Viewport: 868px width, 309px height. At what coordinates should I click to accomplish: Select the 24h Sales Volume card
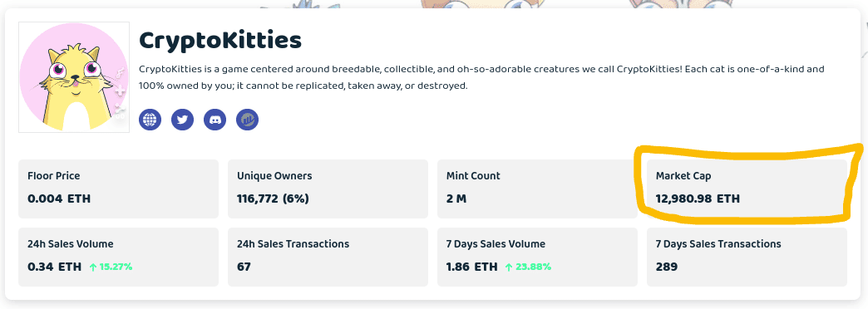pos(118,257)
